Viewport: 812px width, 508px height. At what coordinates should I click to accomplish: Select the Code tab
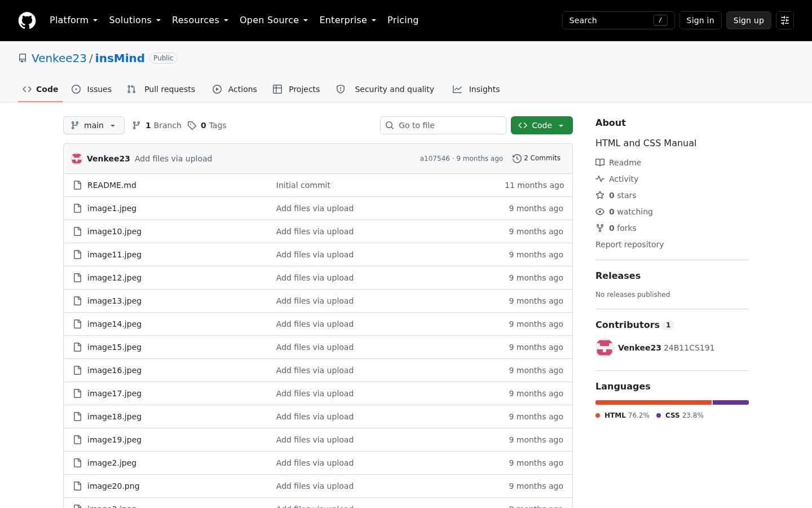tap(41, 89)
